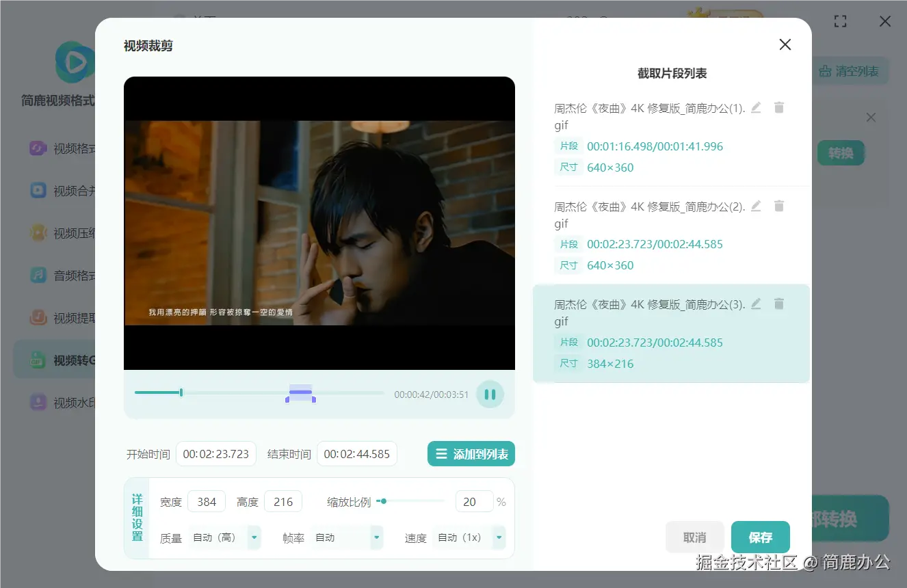Viewport: 907px width, 588px height.
Task: Click the clip range start handle
Action: [x=287, y=399]
